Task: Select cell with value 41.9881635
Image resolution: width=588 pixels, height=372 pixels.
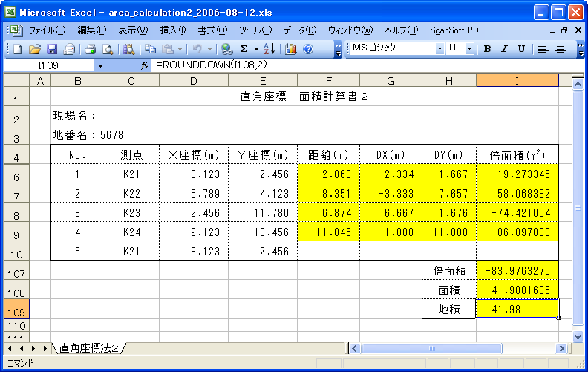Action: [517, 290]
